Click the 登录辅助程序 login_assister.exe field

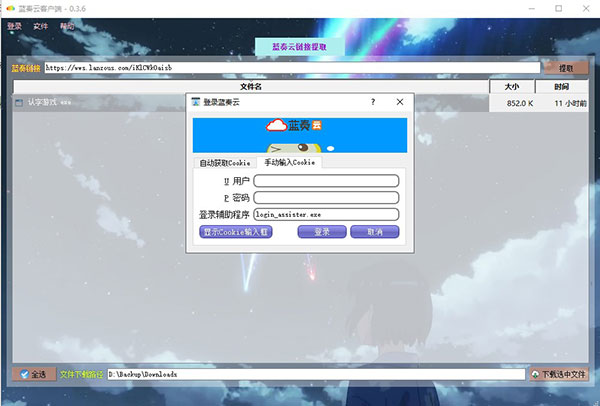coord(326,214)
